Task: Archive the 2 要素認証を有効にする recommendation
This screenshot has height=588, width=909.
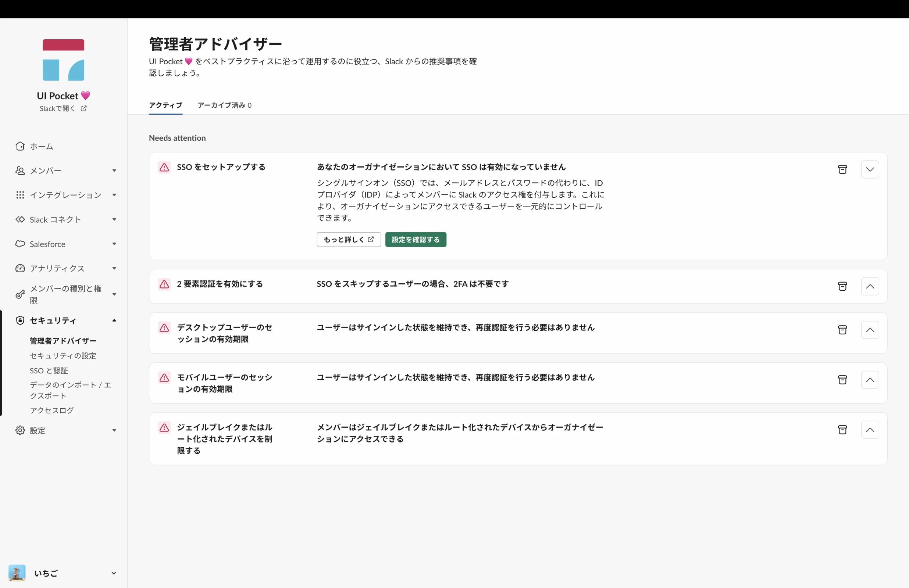Action: [842, 286]
